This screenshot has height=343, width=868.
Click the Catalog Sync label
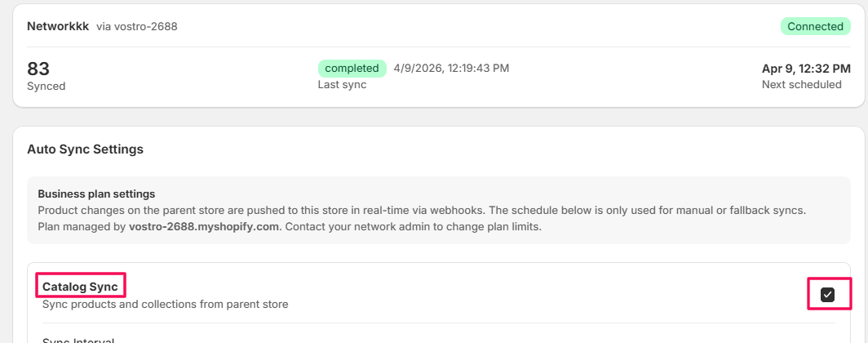tap(80, 287)
